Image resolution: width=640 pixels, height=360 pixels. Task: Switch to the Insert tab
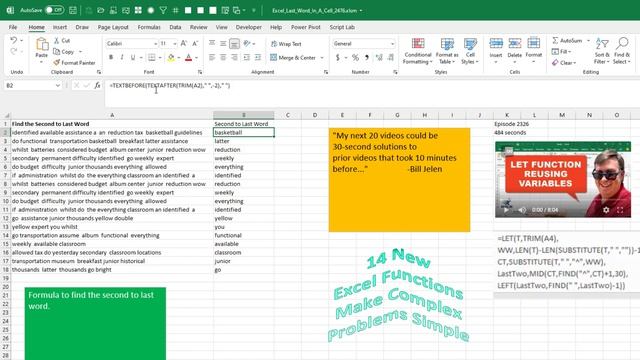pos(60,27)
